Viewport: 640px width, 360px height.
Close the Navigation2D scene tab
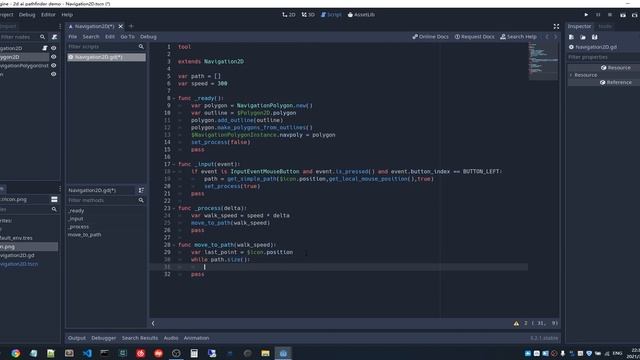tap(120, 27)
